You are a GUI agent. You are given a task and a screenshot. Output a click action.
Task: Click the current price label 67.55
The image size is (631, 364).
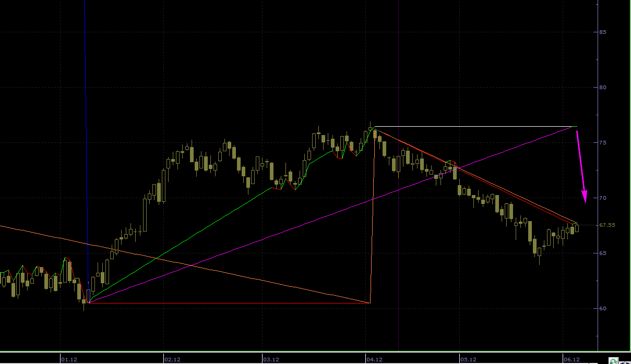click(x=607, y=225)
